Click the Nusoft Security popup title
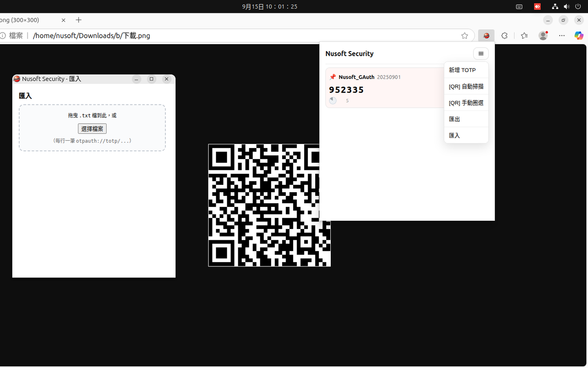Image resolution: width=588 pixels, height=368 pixels. point(350,54)
